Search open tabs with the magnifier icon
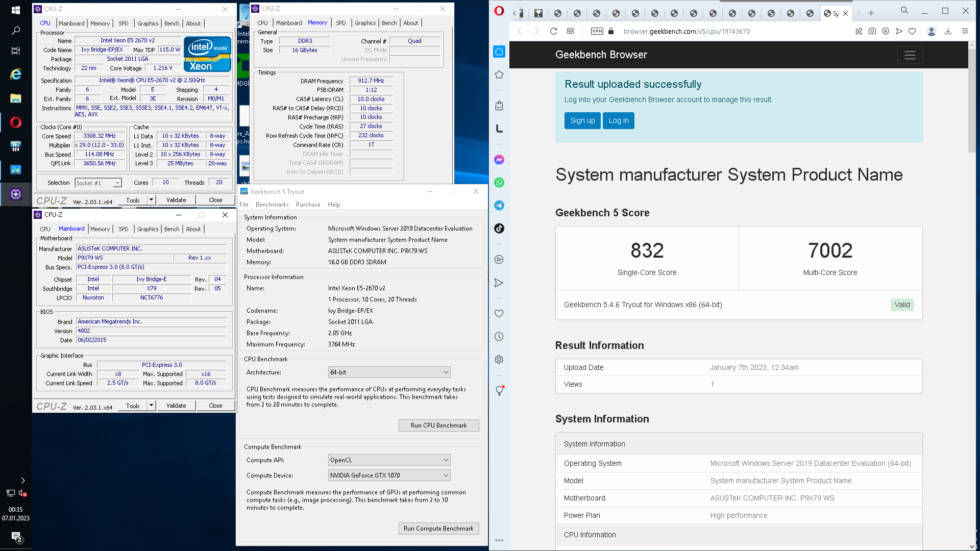 (x=904, y=10)
